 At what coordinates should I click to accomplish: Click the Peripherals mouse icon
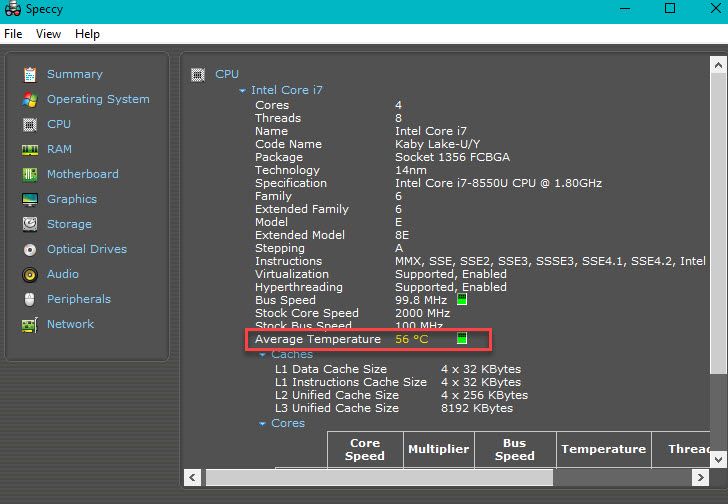pyautogui.click(x=30, y=299)
